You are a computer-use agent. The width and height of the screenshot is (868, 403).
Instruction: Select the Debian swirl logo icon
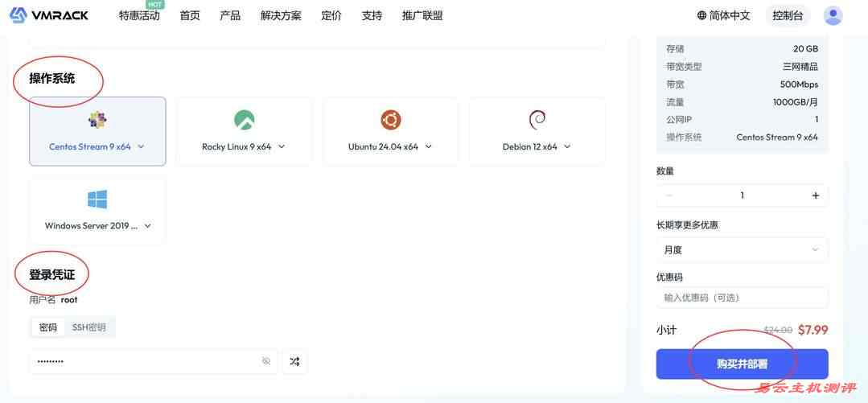[x=537, y=120]
